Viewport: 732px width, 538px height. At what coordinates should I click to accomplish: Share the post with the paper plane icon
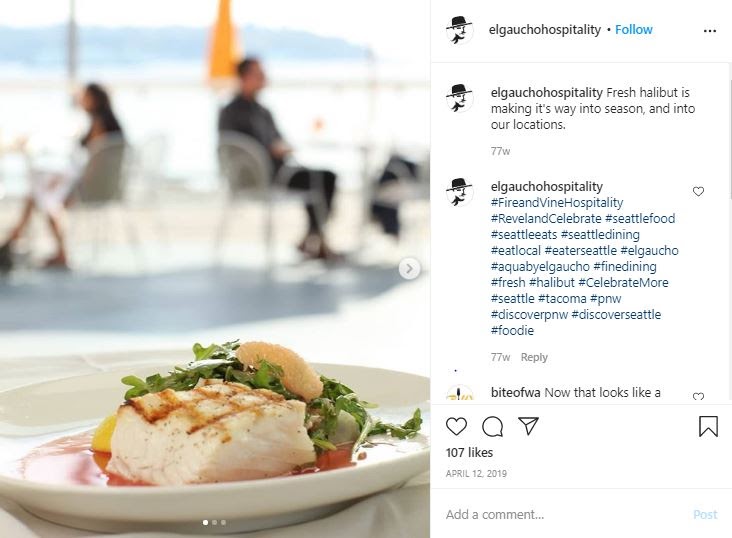tap(528, 426)
